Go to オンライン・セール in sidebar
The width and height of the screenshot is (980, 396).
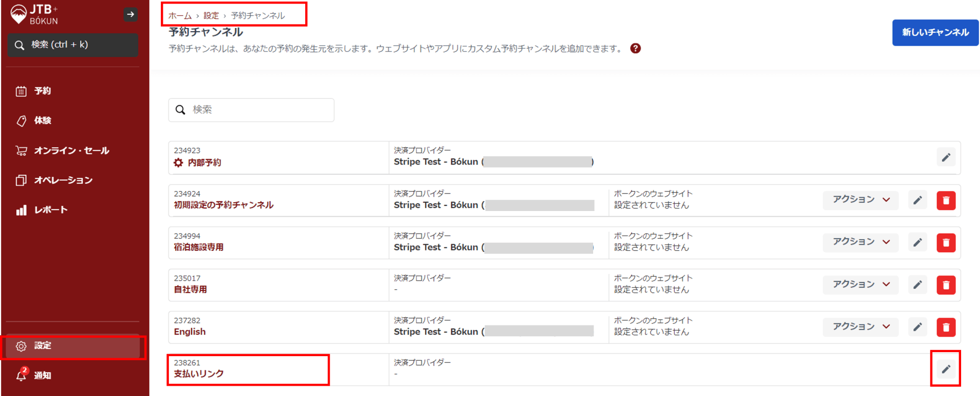(71, 151)
